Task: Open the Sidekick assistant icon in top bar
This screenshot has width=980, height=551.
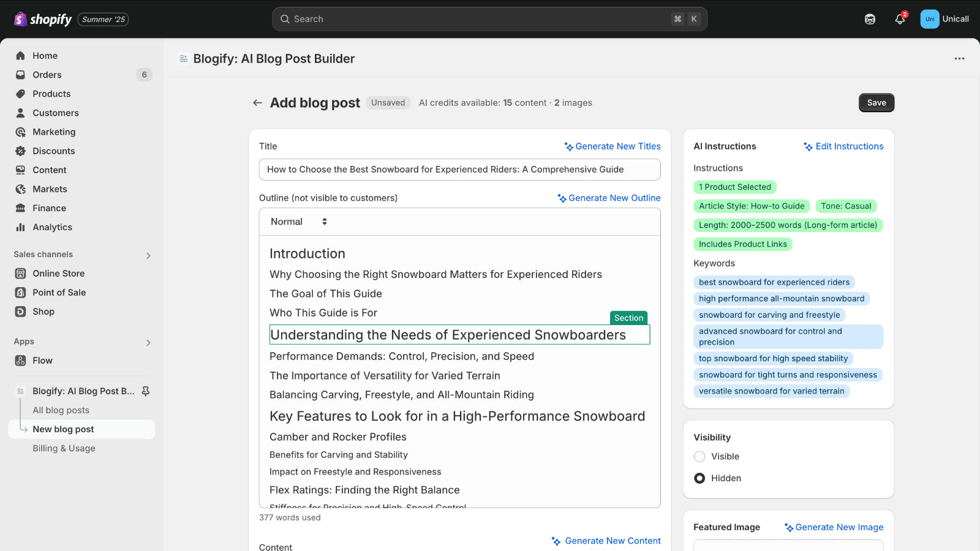Action: [x=870, y=19]
